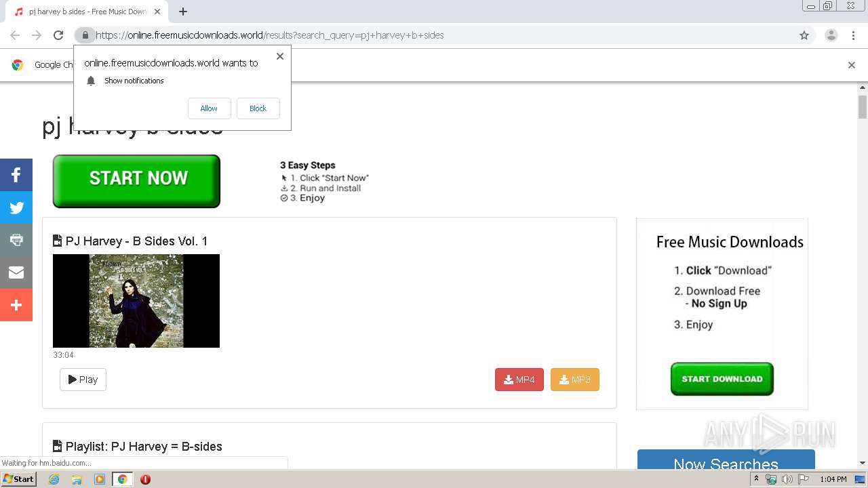Click the Now Searches panel header

coord(726,460)
